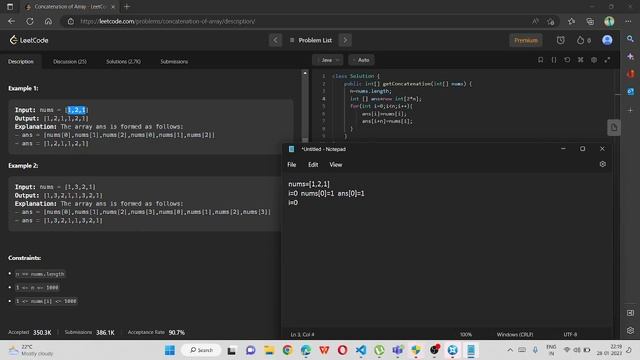Viewport: 640px width, 360px height.
Task: Open LeetCode profile avatar
Action: 607,40
